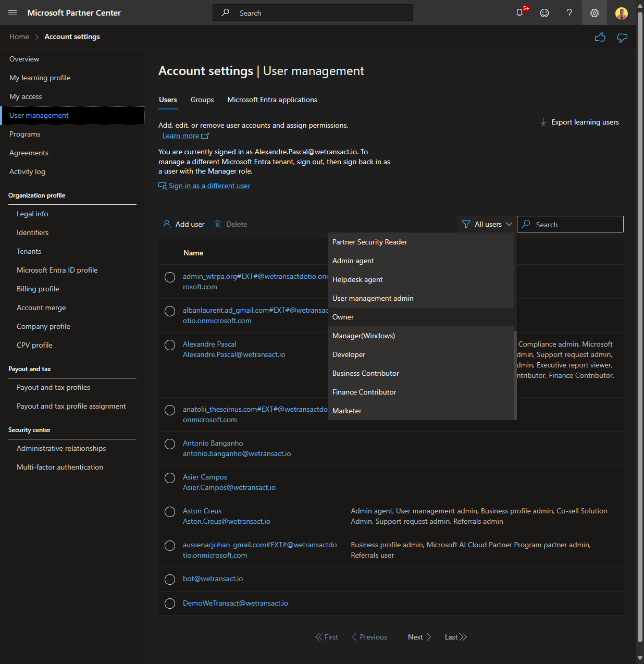Image resolution: width=644 pixels, height=664 pixels.
Task: Open the All users filter dropdown
Action: coord(487,224)
